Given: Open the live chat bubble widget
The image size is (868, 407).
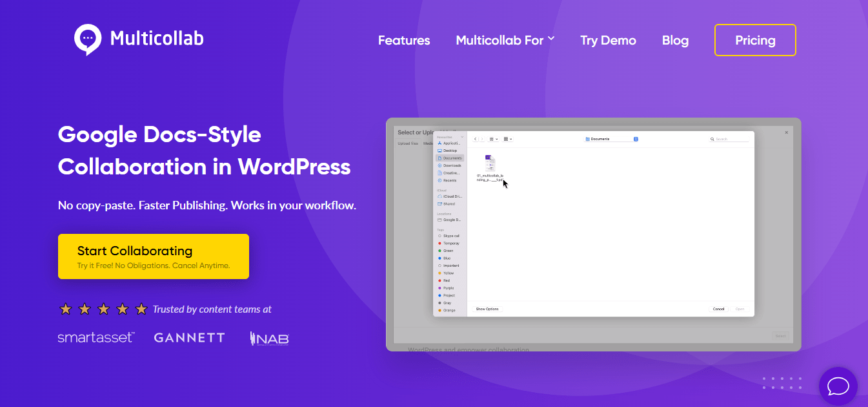Looking at the screenshot, I should [x=838, y=386].
